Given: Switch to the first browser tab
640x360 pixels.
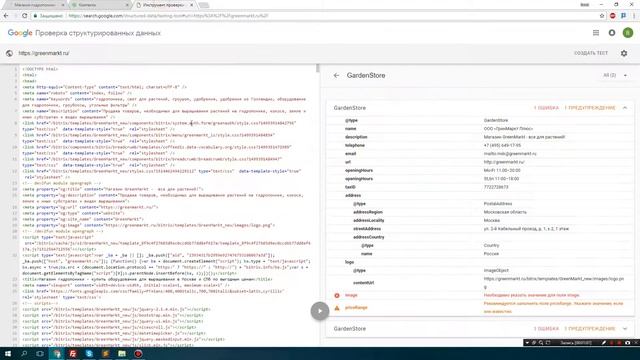Looking at the screenshot, I should tap(35, 5).
